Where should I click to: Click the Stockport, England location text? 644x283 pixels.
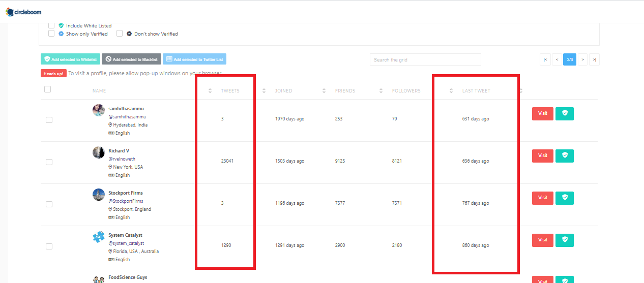132,209
